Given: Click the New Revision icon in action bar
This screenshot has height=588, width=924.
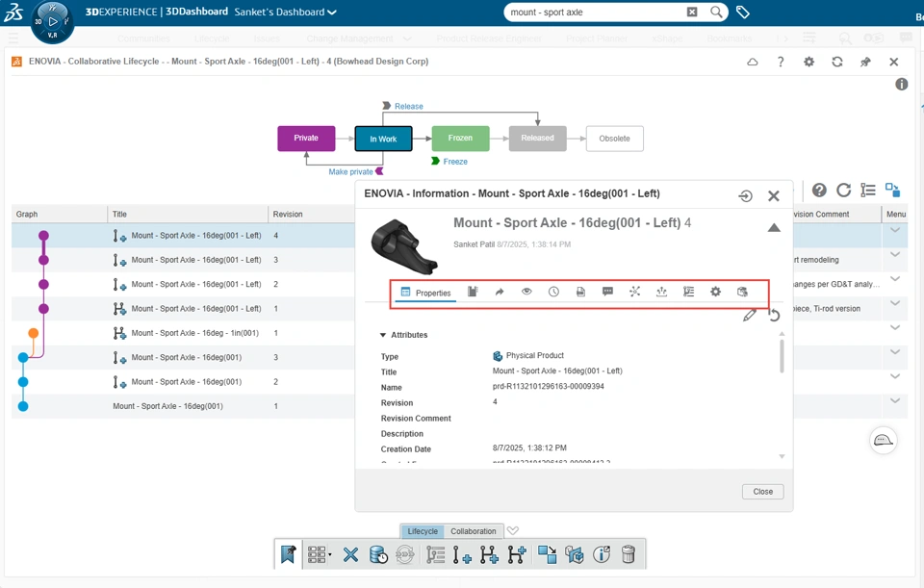Looking at the screenshot, I should 461,554.
